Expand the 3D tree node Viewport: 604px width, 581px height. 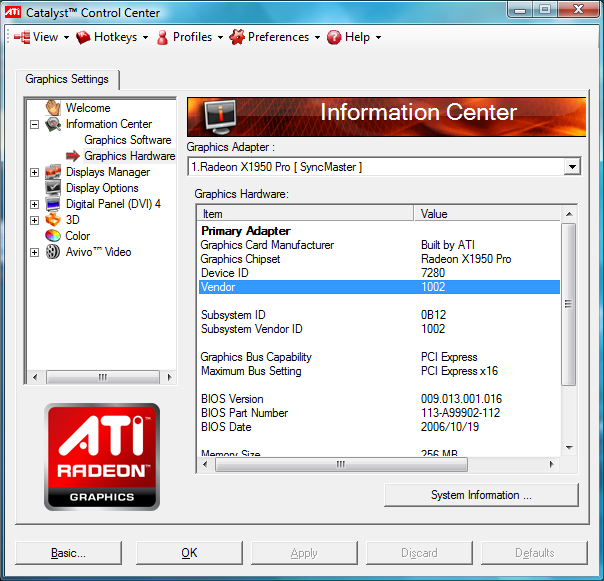tap(35, 220)
